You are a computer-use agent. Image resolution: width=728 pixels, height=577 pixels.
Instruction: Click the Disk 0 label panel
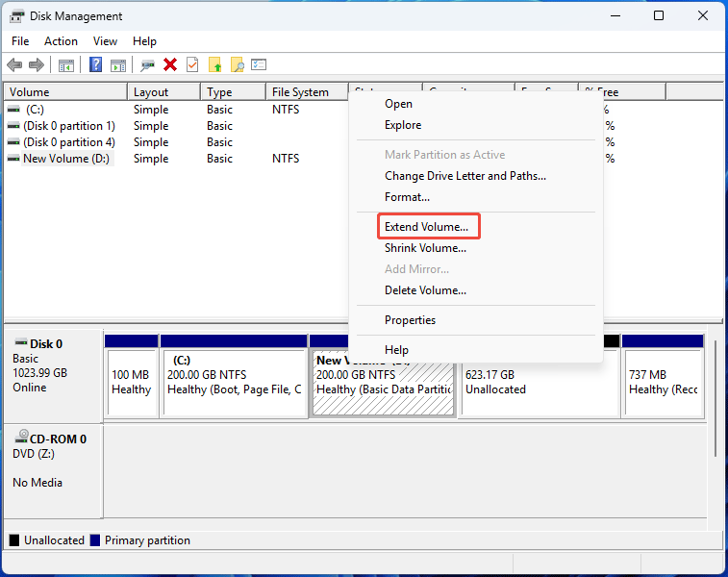click(x=53, y=376)
